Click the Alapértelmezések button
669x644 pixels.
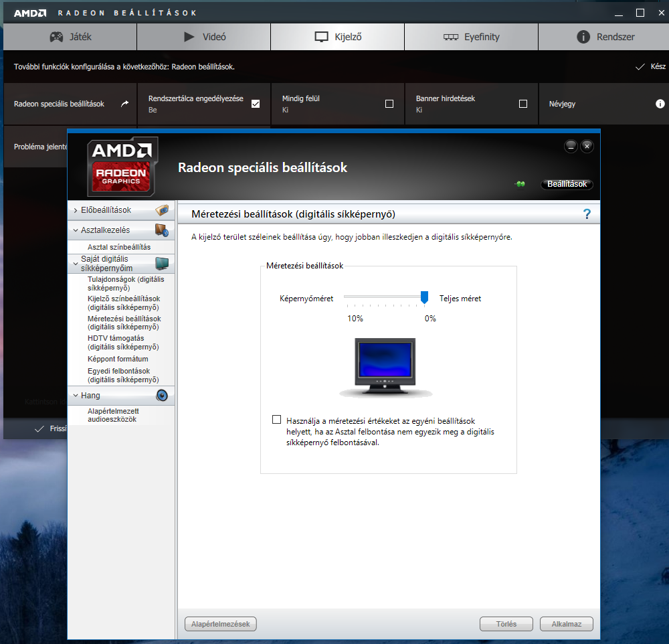point(221,624)
